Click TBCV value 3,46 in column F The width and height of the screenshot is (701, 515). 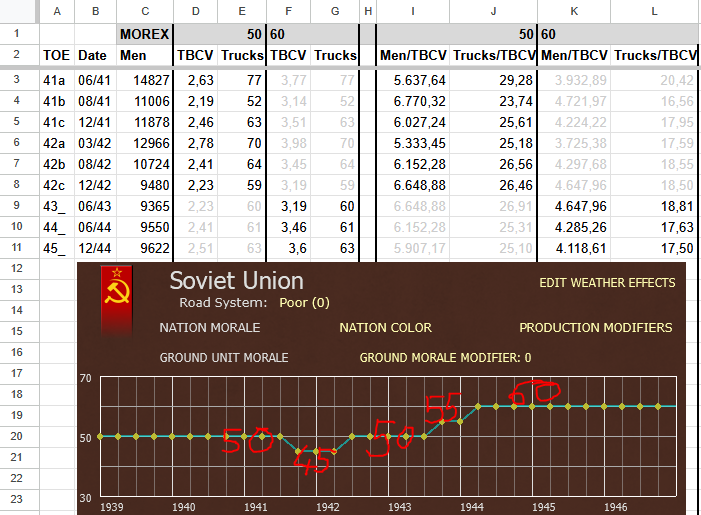coord(288,227)
